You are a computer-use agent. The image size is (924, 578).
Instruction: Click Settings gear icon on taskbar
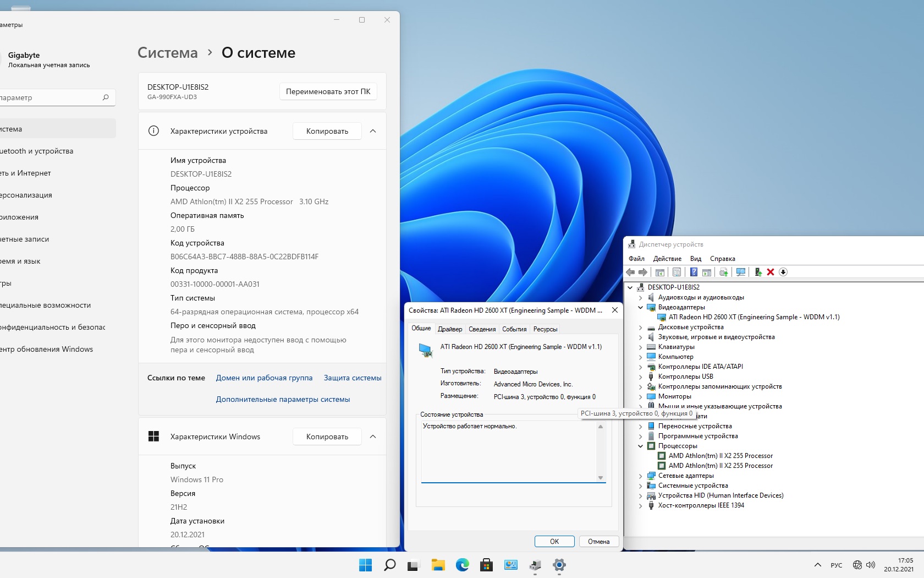[559, 565]
